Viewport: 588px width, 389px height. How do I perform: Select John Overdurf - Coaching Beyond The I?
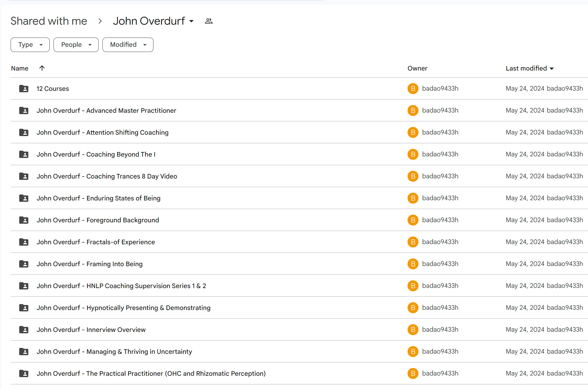click(x=96, y=154)
